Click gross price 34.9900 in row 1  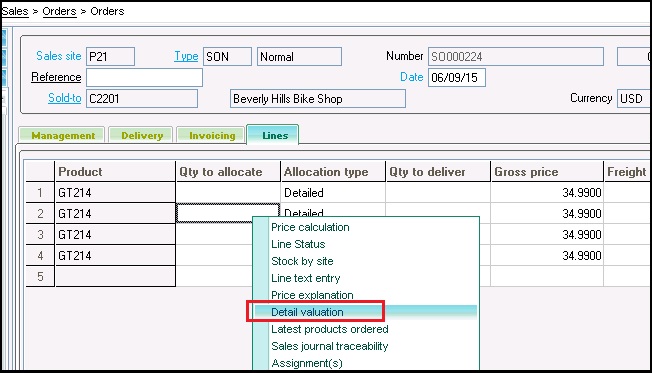(x=547, y=193)
